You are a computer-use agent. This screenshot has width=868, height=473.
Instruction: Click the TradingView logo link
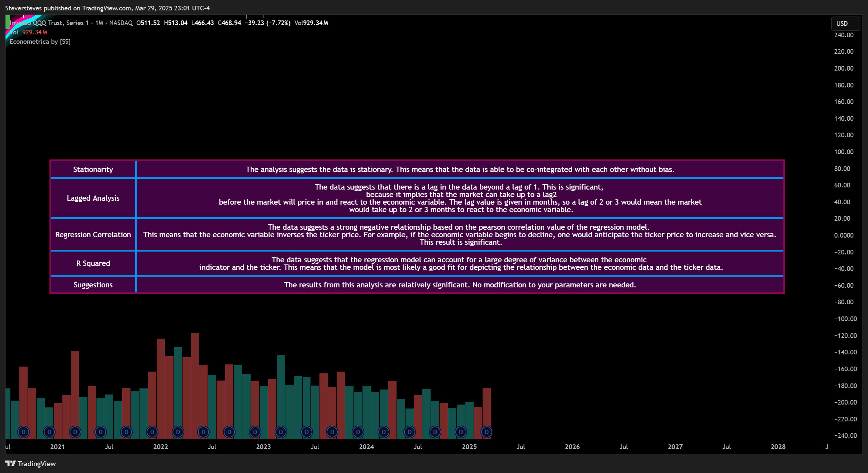point(31,464)
